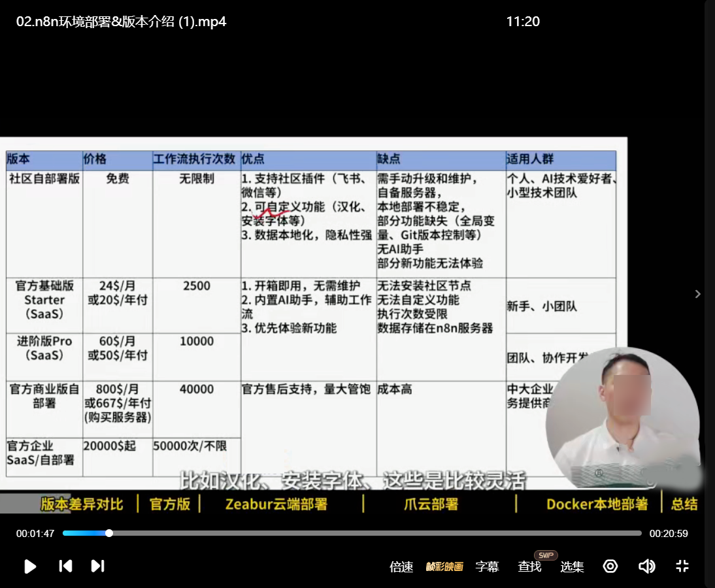Expand the right side panel arrow
This screenshot has height=588, width=715.
pos(697,294)
